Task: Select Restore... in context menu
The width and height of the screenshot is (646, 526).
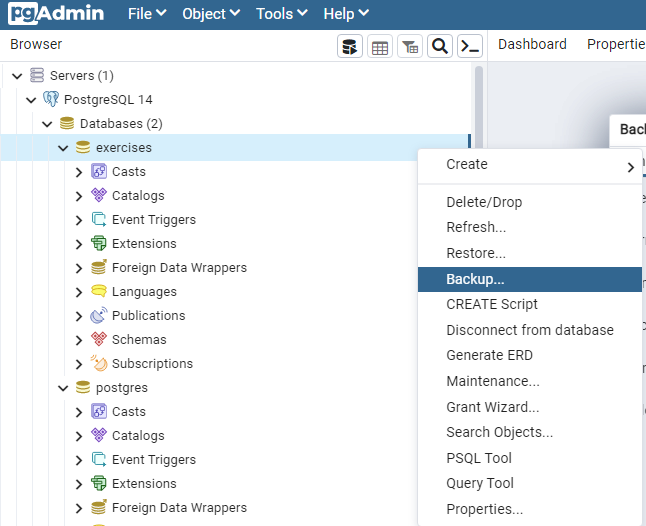Action: pyautogui.click(x=530, y=253)
